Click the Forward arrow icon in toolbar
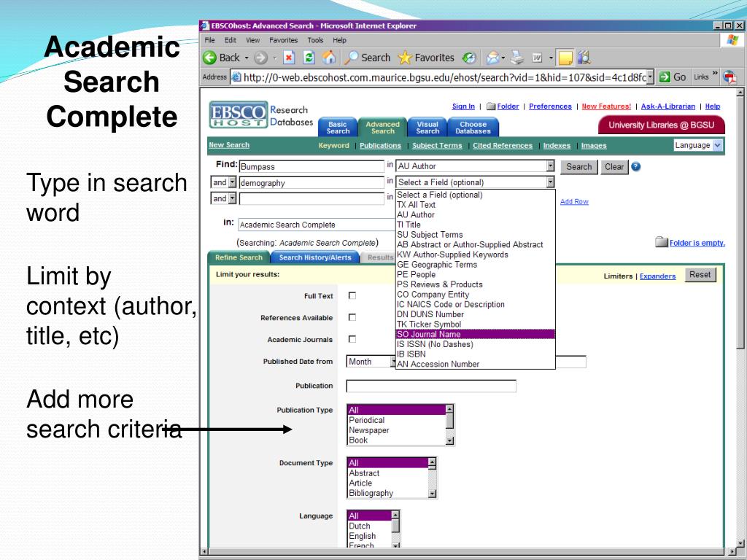 point(260,58)
